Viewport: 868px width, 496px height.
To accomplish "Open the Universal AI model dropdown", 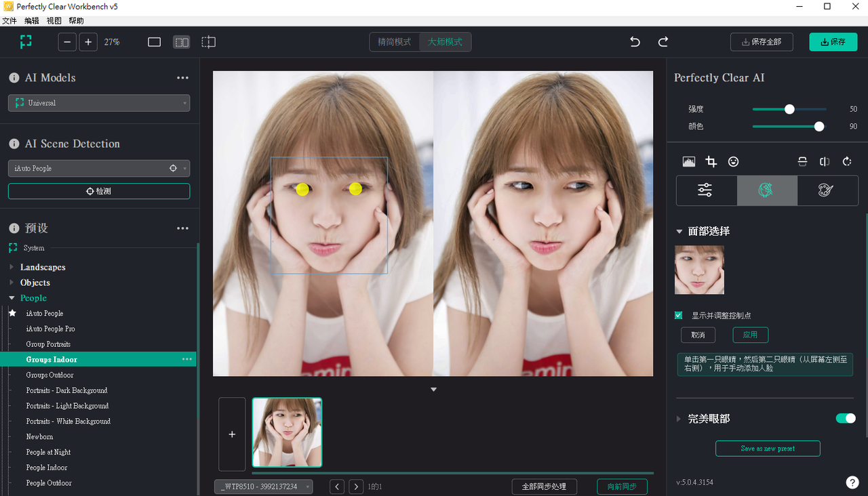I will click(99, 103).
